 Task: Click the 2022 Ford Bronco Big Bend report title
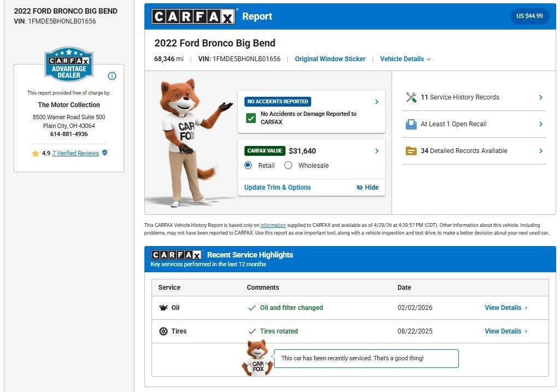point(214,43)
